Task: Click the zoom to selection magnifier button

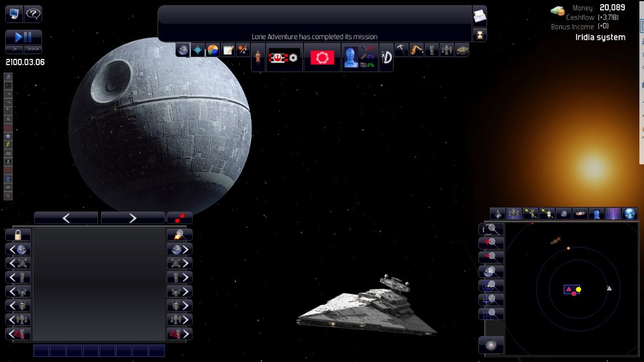Action: point(491,229)
